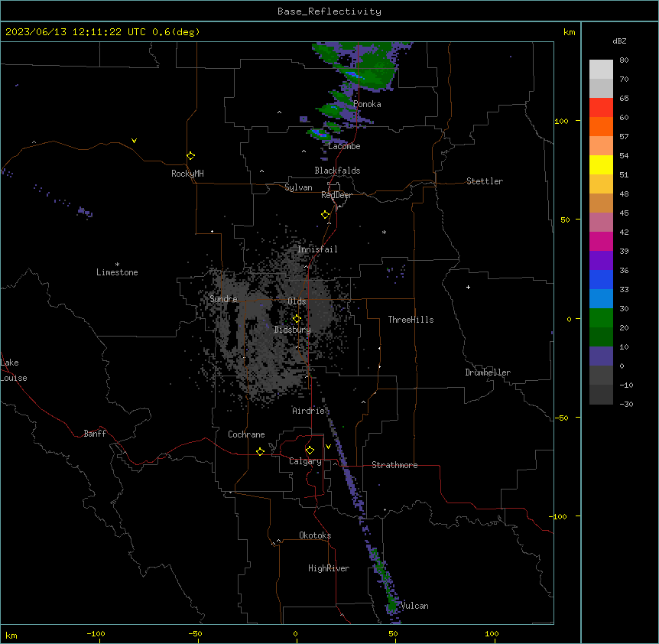Click the 45 value on the dBZ scale
The width and height of the screenshot is (659, 644).
[624, 213]
